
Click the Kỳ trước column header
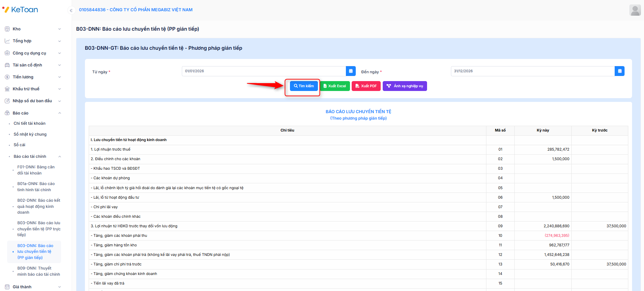[600, 131]
